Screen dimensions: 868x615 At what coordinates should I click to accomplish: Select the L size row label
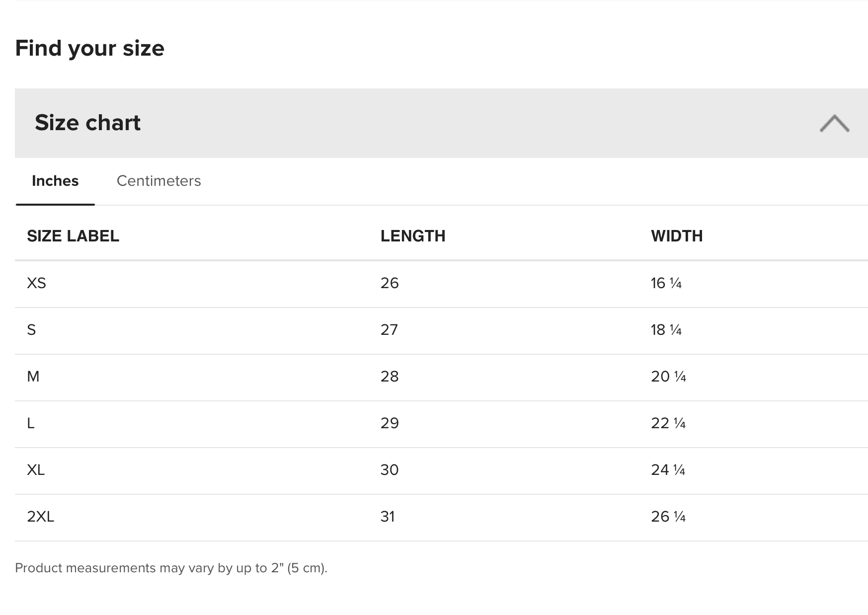(x=31, y=423)
